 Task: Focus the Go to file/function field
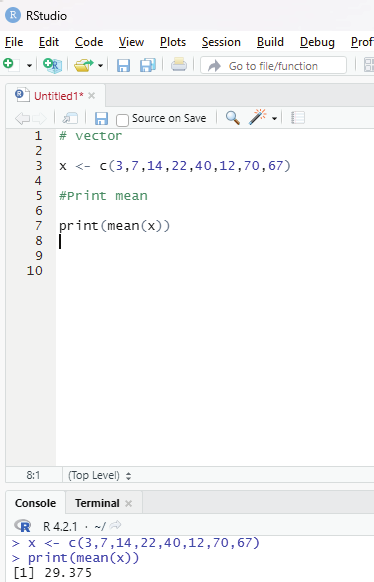(273, 66)
